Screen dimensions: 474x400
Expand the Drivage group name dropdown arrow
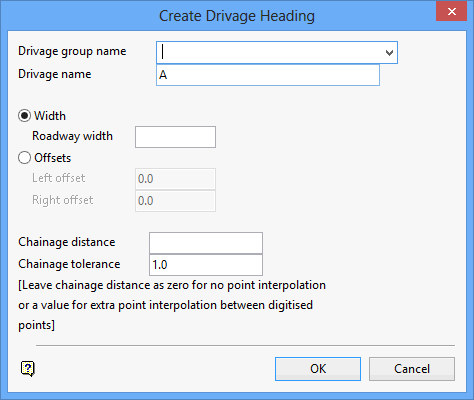[x=389, y=53]
